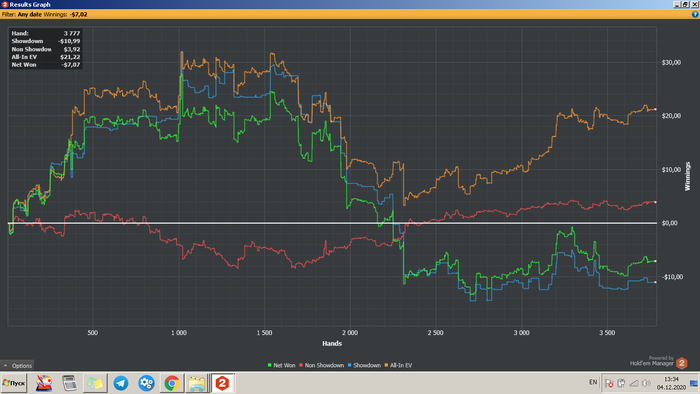Image resolution: width=700 pixels, height=394 pixels.
Task: Click the 1 000 hands axis label
Action: [179, 333]
